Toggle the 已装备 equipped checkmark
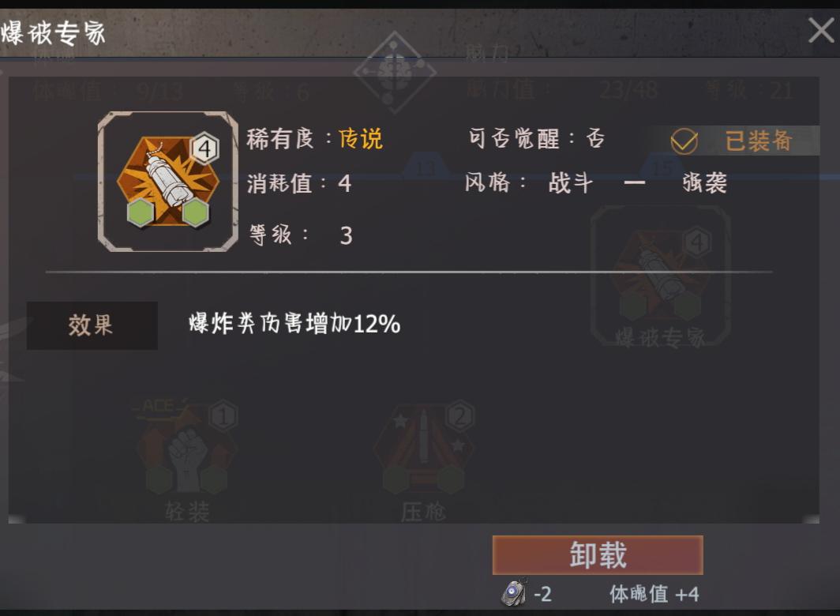This screenshot has width=840, height=616. point(684,141)
